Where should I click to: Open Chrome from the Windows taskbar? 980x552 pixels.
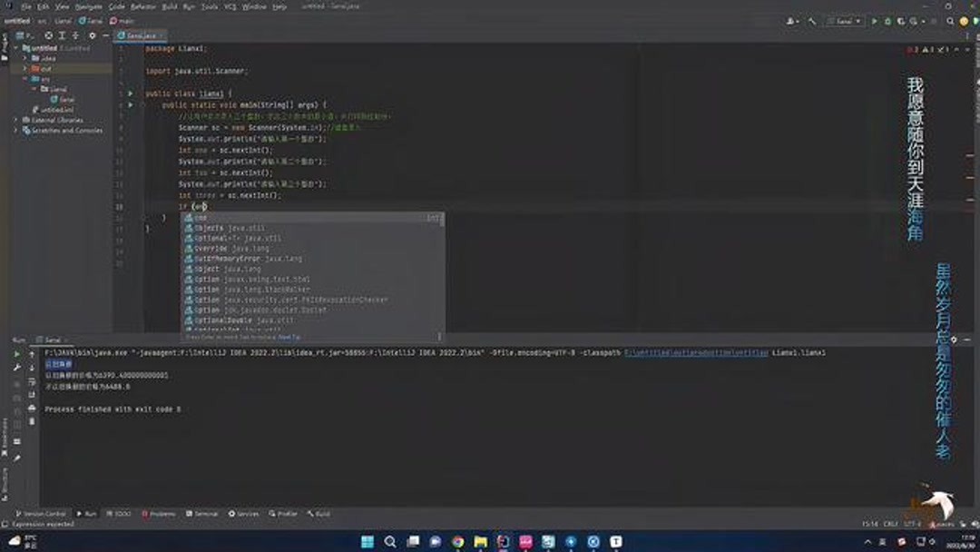457,542
